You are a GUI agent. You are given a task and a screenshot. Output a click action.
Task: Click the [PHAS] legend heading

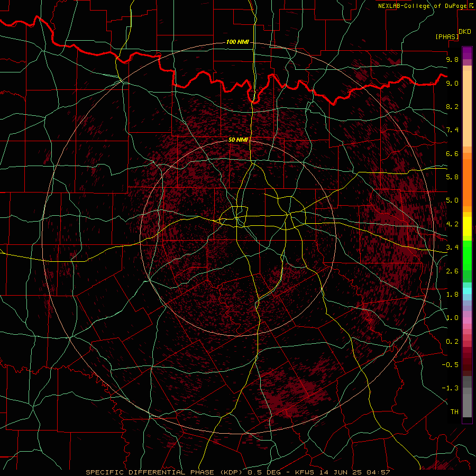pos(447,36)
